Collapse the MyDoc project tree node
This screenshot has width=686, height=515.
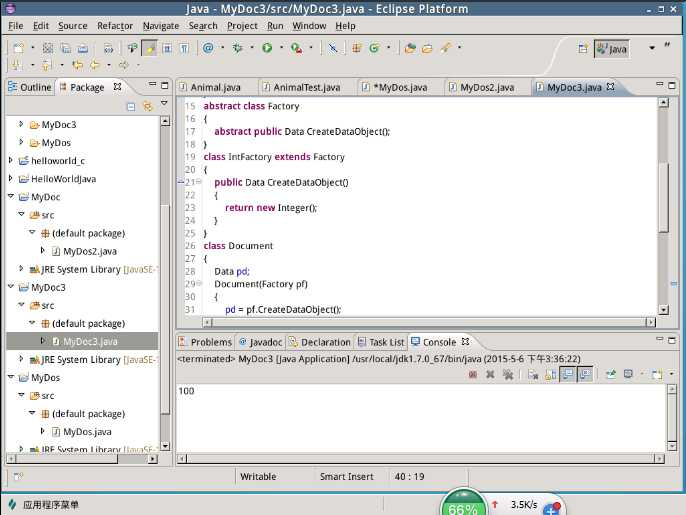click(11, 196)
